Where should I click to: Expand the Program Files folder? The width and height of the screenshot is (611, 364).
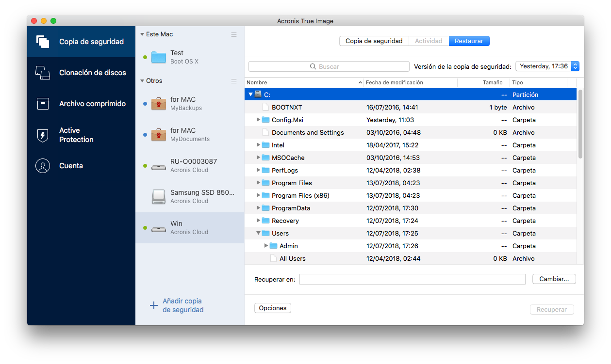point(259,183)
